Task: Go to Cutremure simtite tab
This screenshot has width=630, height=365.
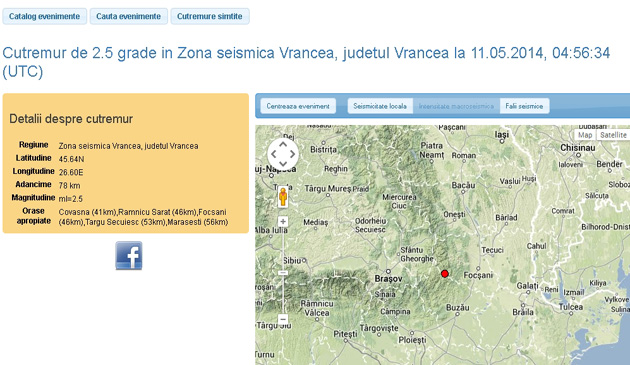Action: (210, 16)
